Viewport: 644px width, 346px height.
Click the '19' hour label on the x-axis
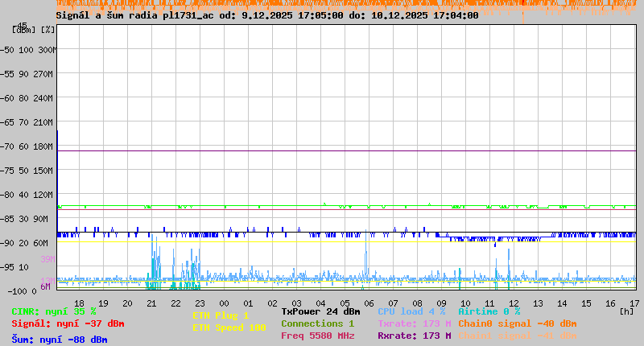point(104,303)
